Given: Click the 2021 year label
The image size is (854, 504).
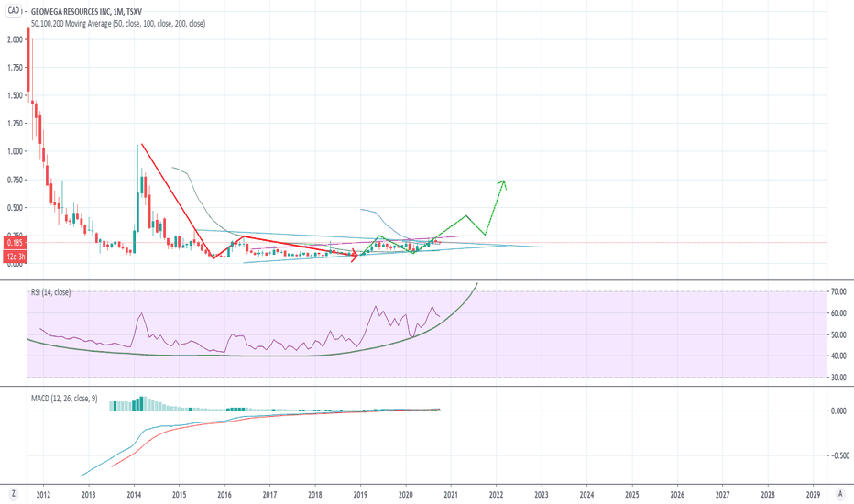Looking at the screenshot, I should [x=451, y=495].
